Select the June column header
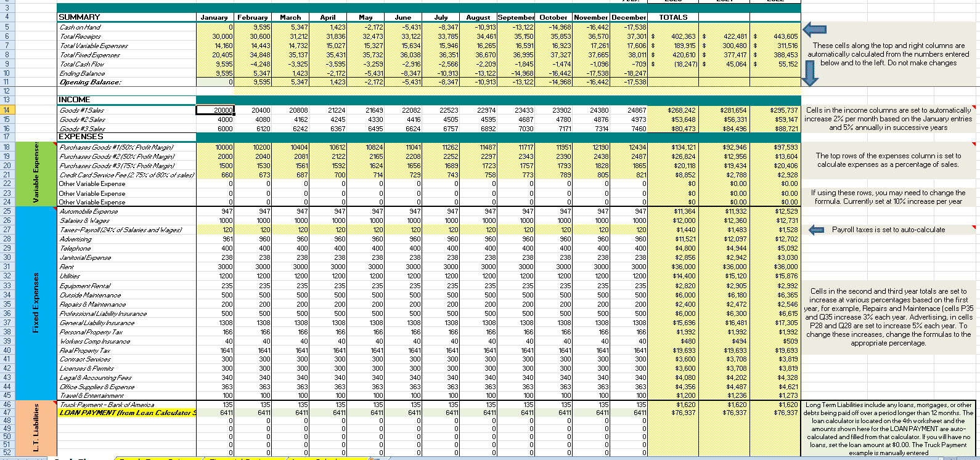 click(403, 17)
